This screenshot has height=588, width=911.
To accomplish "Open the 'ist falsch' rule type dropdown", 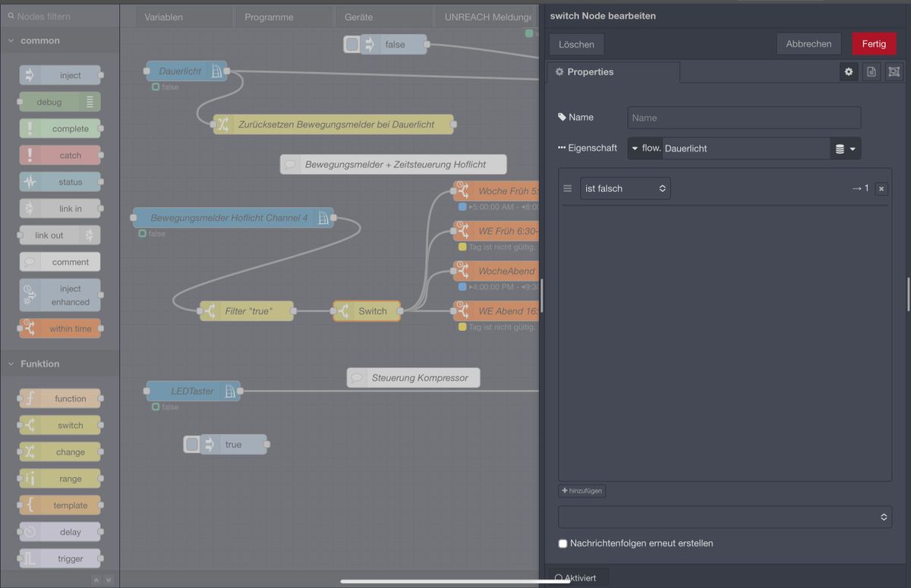I will click(626, 188).
